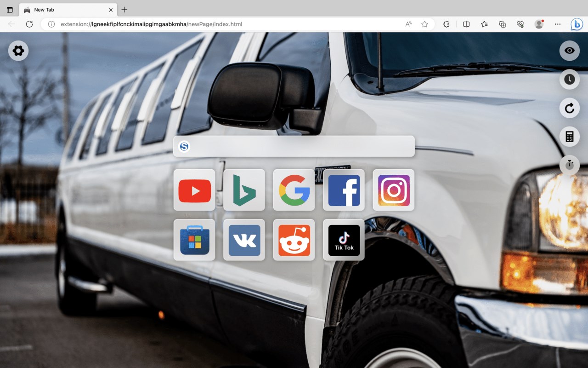588x368 pixels.
Task: Open Browser essentials heart icon
Action: (520, 24)
